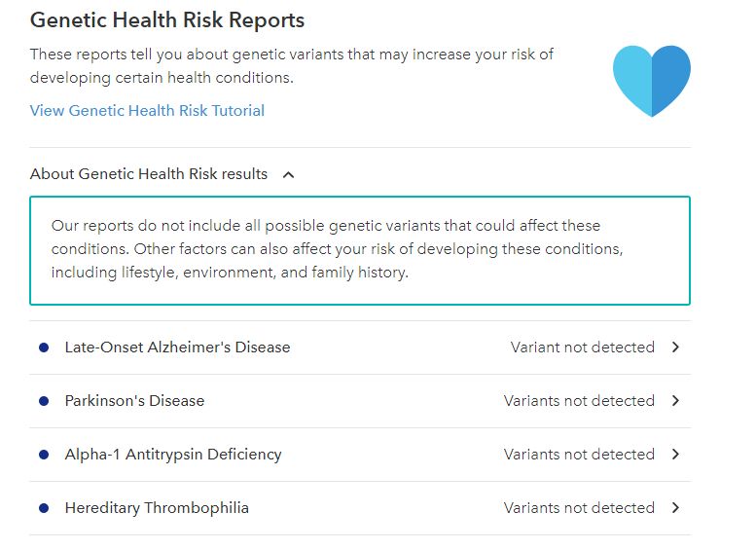The width and height of the screenshot is (756, 549).
Task: Select the Late-Onset Alzheimer's Disease report
Action: coord(177,348)
